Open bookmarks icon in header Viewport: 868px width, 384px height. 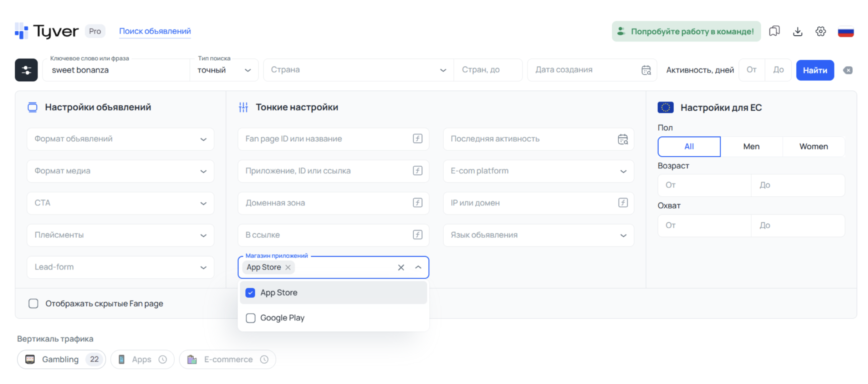click(774, 31)
